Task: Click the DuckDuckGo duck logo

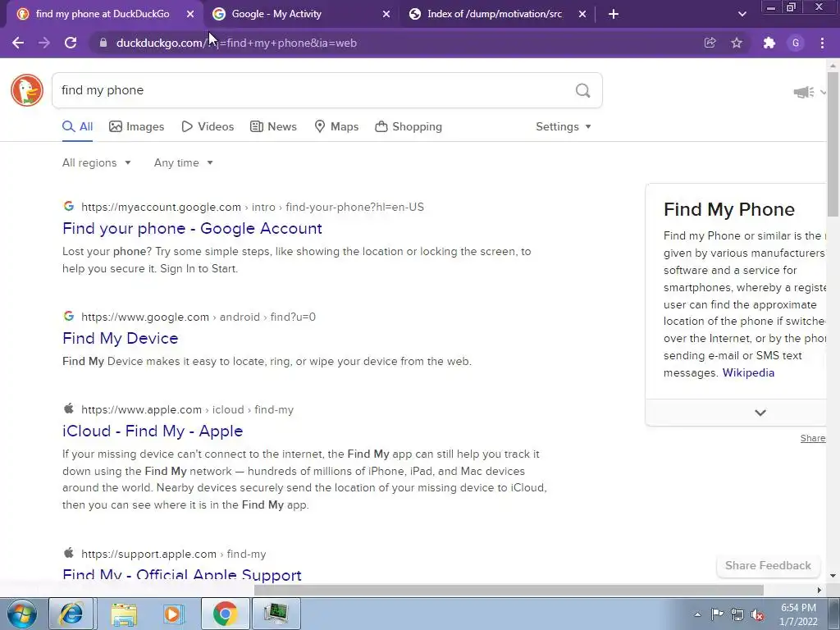Action: coord(27,90)
